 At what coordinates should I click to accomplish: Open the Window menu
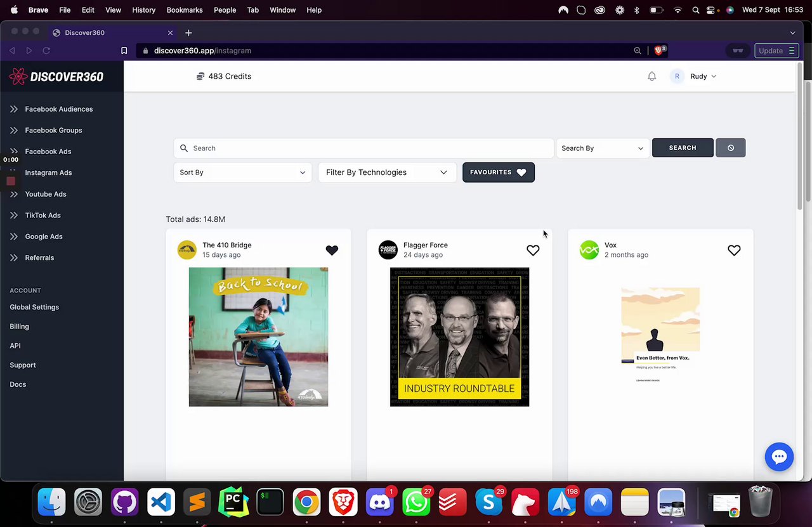click(x=282, y=10)
